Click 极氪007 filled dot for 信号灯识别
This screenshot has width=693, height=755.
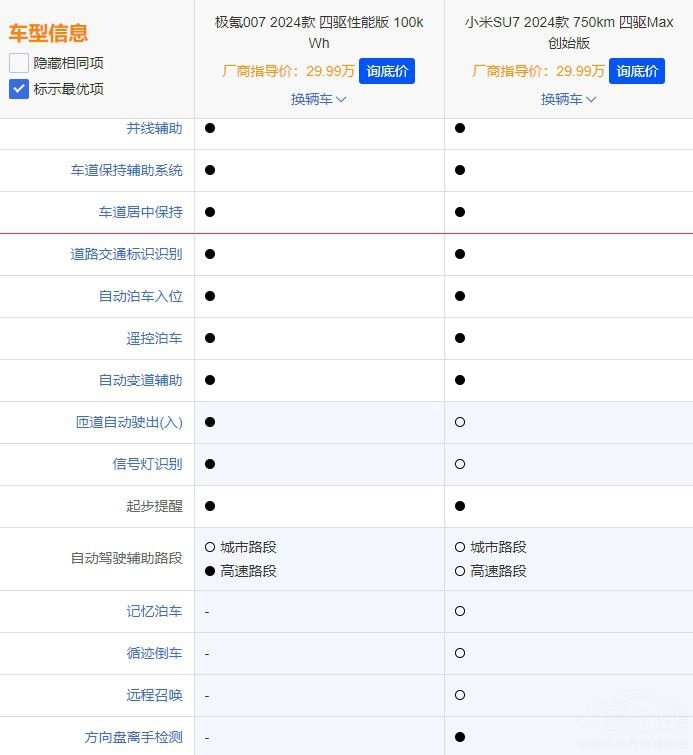click(x=210, y=464)
